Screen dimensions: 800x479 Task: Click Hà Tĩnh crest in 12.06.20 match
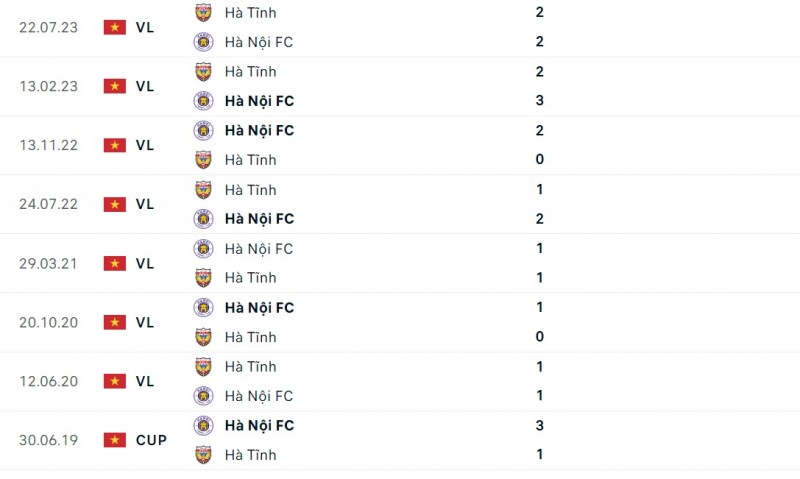click(203, 366)
